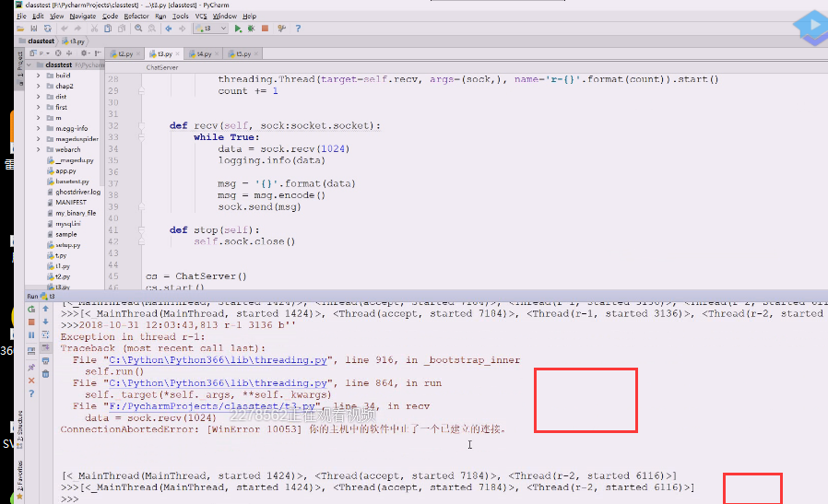The height and width of the screenshot is (504, 828).
Task: Click t3.py breadcrumb in navigation bar
Action: tap(74, 41)
